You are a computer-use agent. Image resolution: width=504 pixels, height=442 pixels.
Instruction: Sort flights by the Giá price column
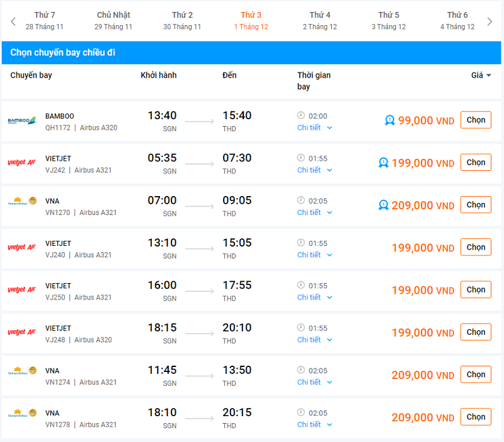481,75
